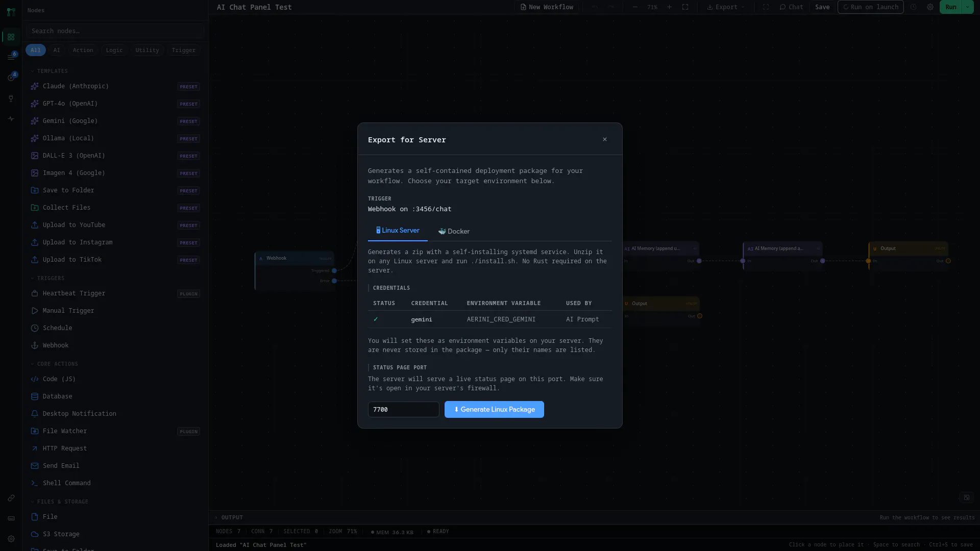Switch to the Linux Server tab
980x551 pixels.
pos(398,231)
